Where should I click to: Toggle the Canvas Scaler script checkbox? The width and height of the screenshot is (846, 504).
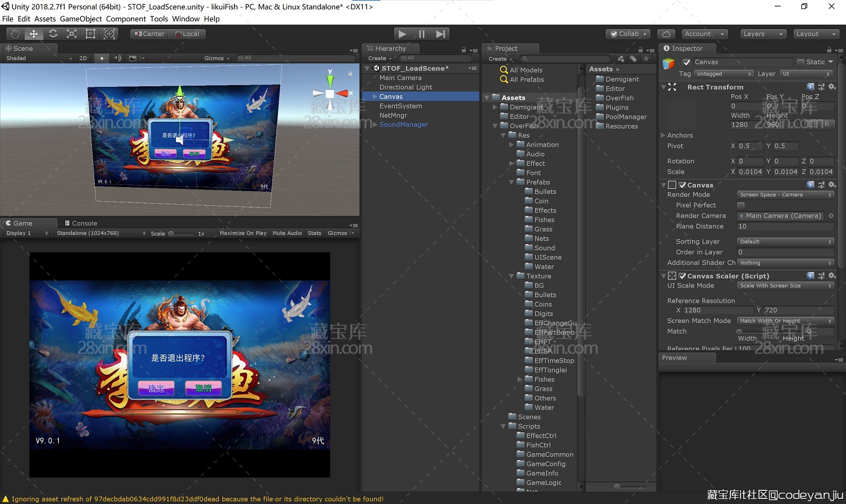(682, 276)
